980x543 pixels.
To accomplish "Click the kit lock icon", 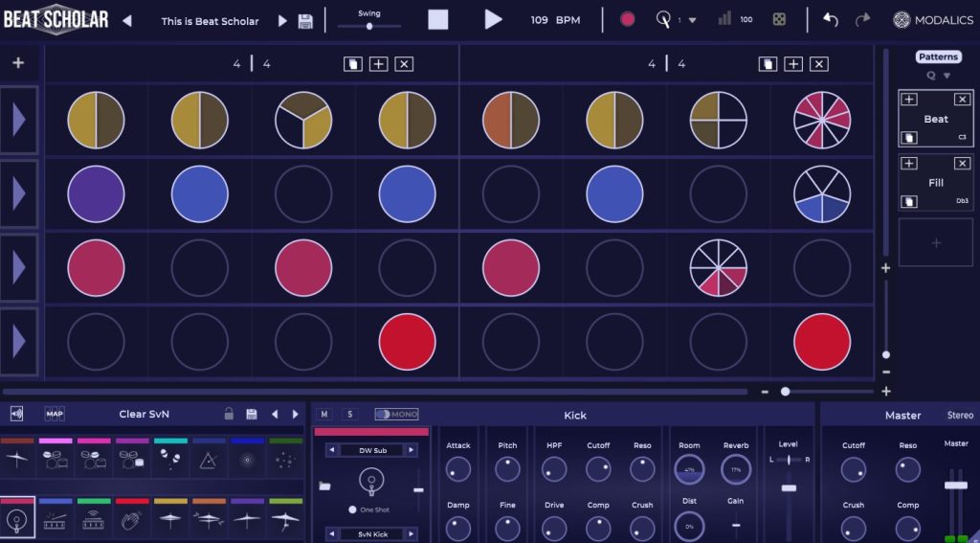I will pyautogui.click(x=229, y=414).
